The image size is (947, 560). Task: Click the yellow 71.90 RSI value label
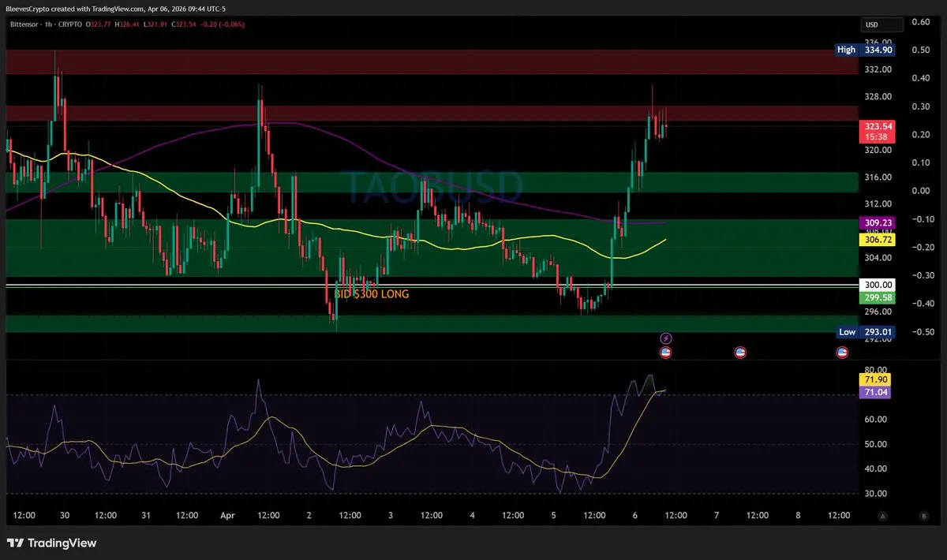[877, 380]
